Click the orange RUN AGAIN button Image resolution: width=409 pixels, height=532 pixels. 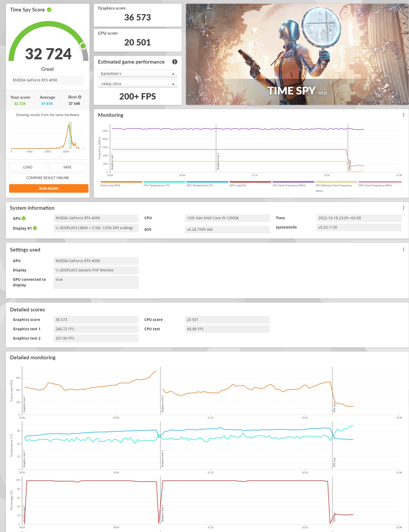pyautogui.click(x=48, y=188)
